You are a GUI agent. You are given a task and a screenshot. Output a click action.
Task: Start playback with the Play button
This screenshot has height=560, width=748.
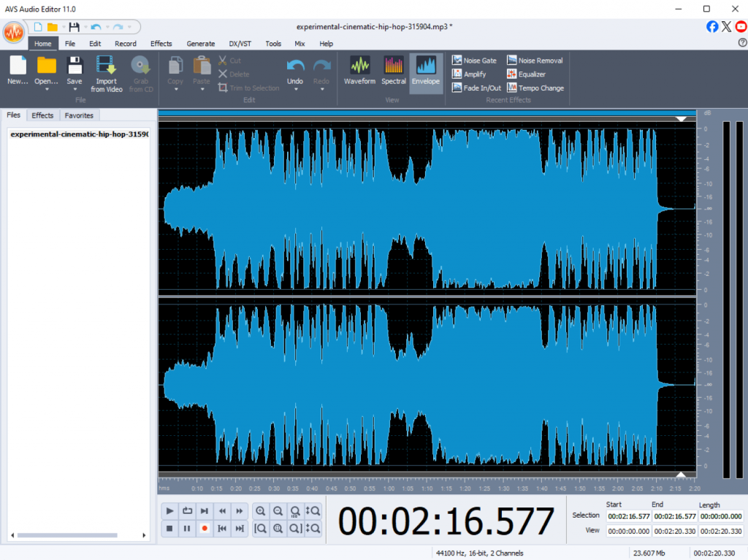coord(169,511)
